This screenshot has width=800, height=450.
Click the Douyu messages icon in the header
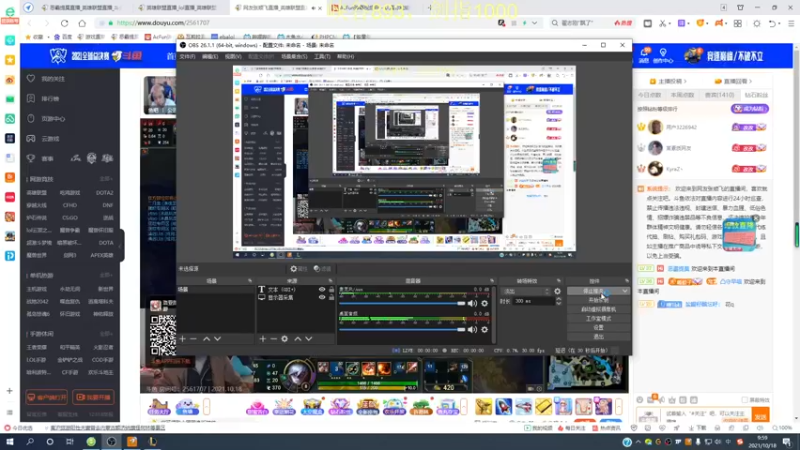(644, 55)
